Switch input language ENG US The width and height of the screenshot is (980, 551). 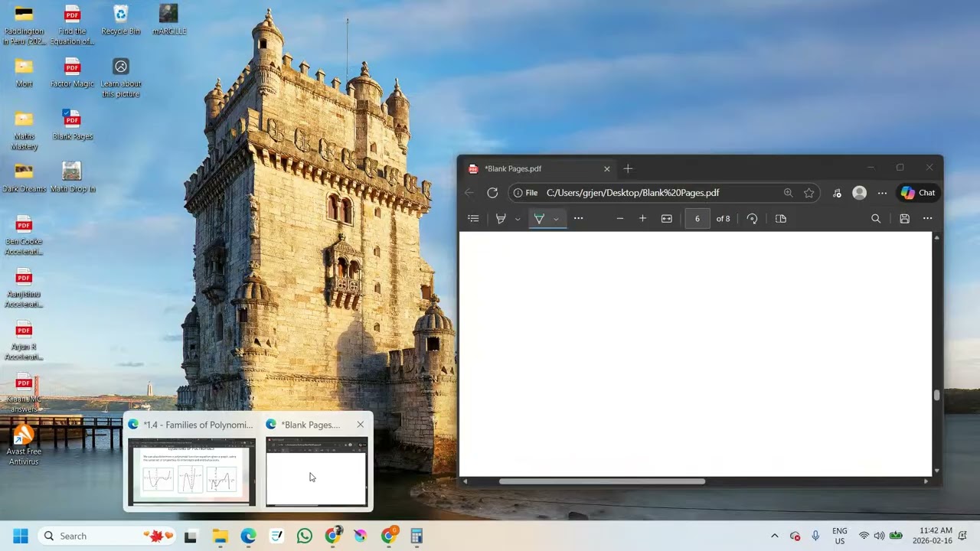(x=840, y=536)
